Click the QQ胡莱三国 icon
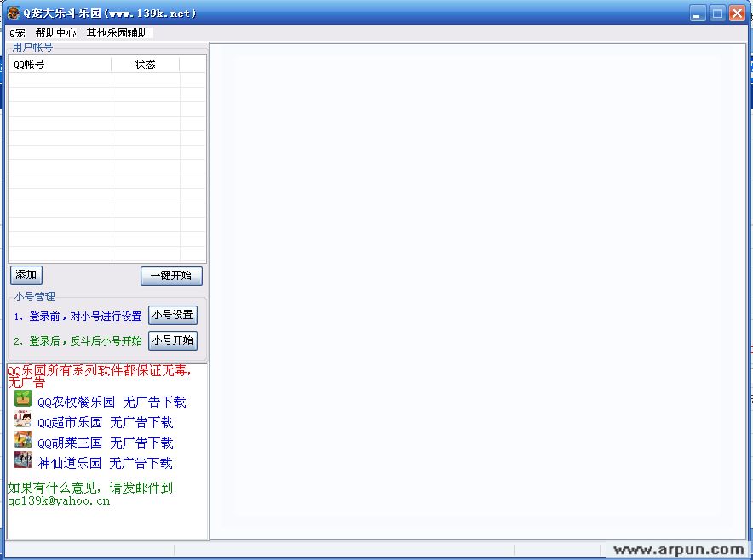 22,439
